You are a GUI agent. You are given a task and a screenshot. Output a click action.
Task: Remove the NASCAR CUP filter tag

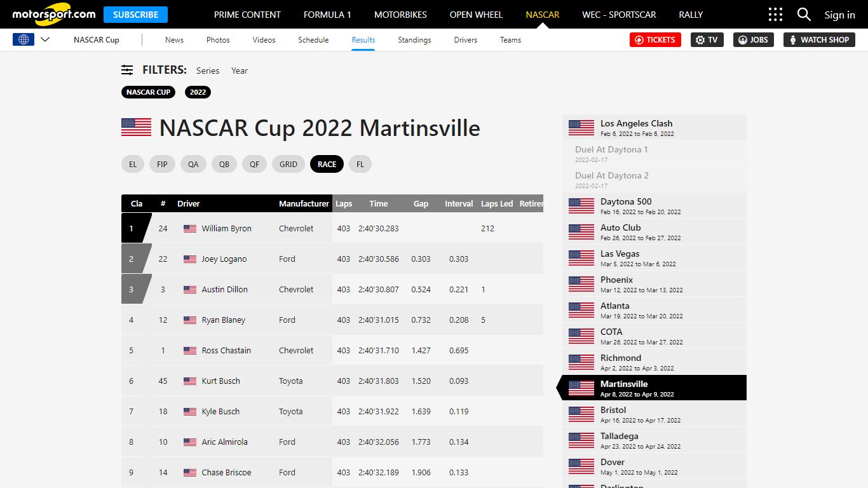pos(148,92)
